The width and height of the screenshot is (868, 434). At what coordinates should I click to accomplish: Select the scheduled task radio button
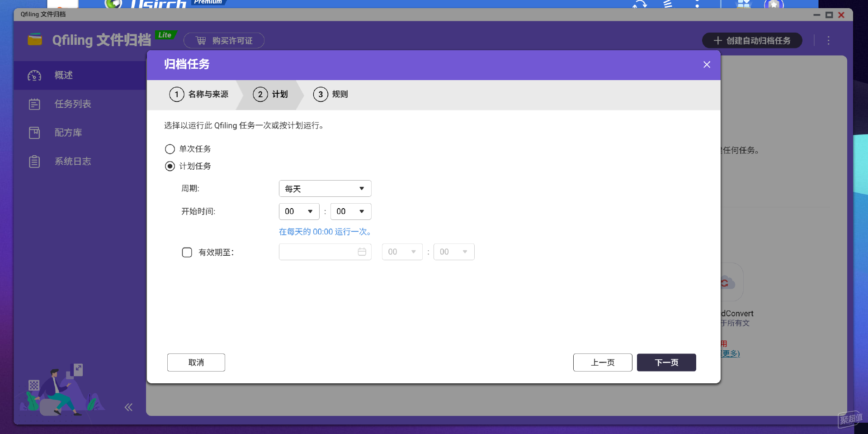(170, 166)
